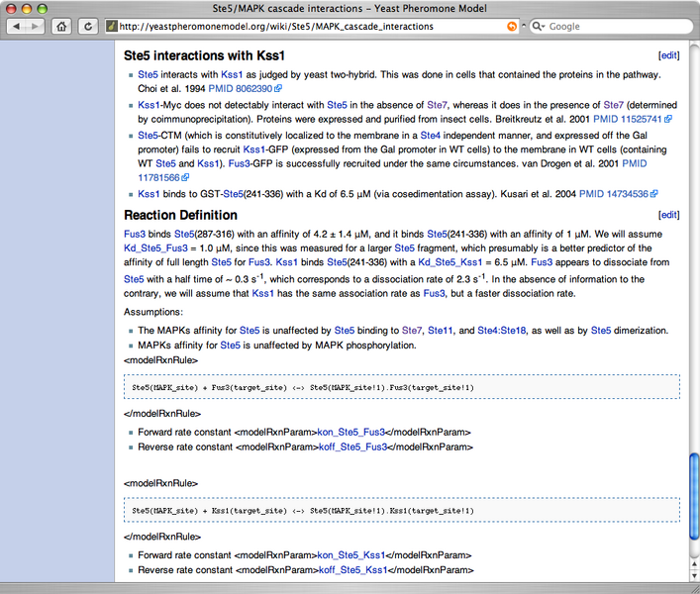Open PMID 8062390 reference link
Screen dimensions: 700x594
click(241, 88)
